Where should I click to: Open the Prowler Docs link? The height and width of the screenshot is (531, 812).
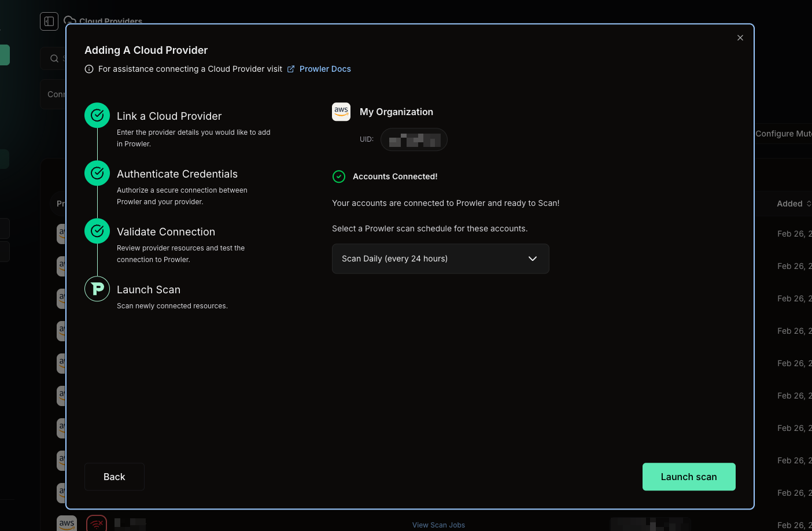click(325, 68)
